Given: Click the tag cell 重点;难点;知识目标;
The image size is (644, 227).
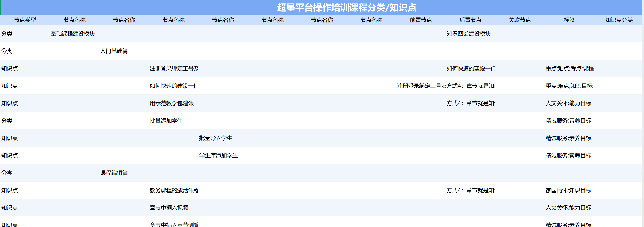Looking at the screenshot, I should pyautogui.click(x=569, y=86).
